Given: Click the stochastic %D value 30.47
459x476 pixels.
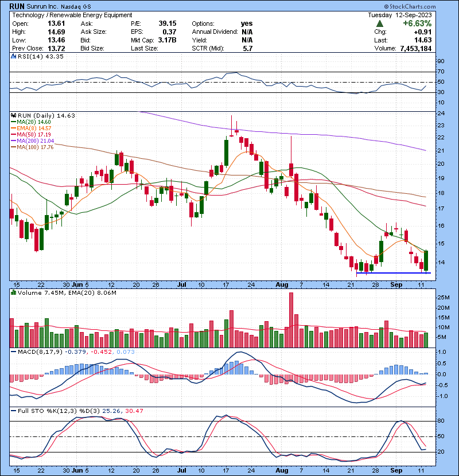Looking at the screenshot, I should 134,411.
